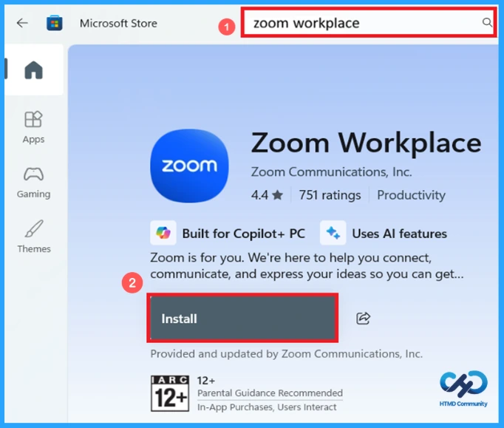Focus the search box containing zoom workplace
Viewport: 504px width, 428px height.
click(368, 22)
